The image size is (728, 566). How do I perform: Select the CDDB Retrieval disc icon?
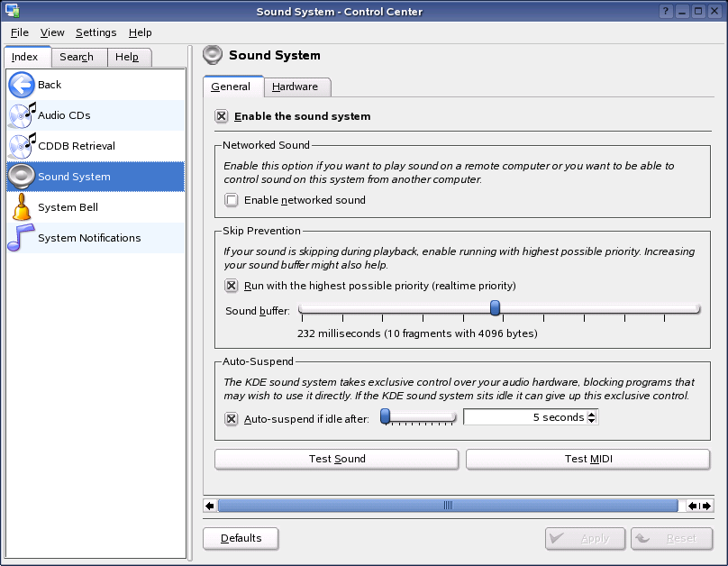tap(22, 146)
